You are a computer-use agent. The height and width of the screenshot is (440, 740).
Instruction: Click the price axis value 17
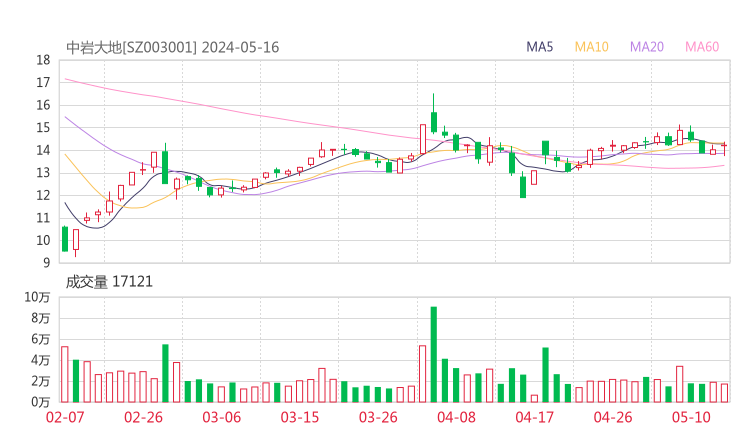(43, 83)
